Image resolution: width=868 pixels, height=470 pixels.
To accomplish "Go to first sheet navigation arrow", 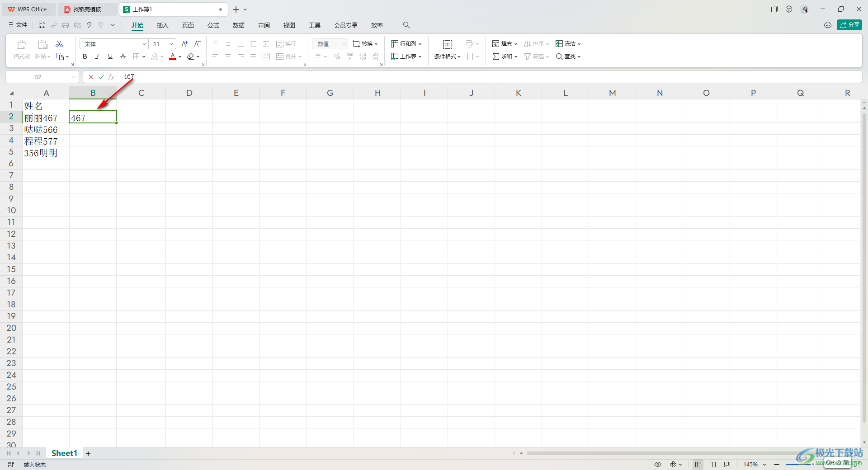I will 9,453.
